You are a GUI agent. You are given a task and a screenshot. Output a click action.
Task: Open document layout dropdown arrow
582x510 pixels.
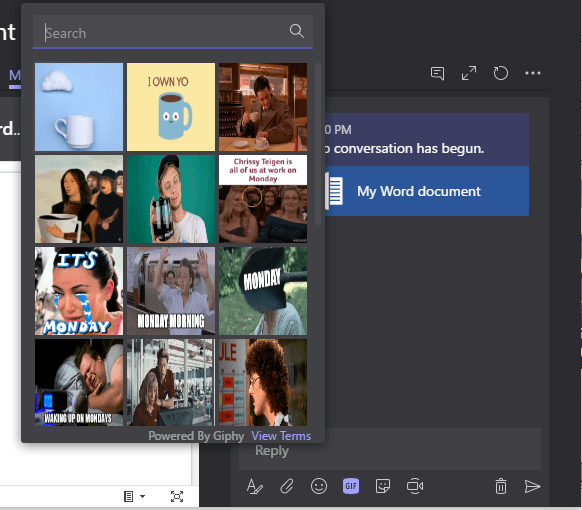pos(143,496)
